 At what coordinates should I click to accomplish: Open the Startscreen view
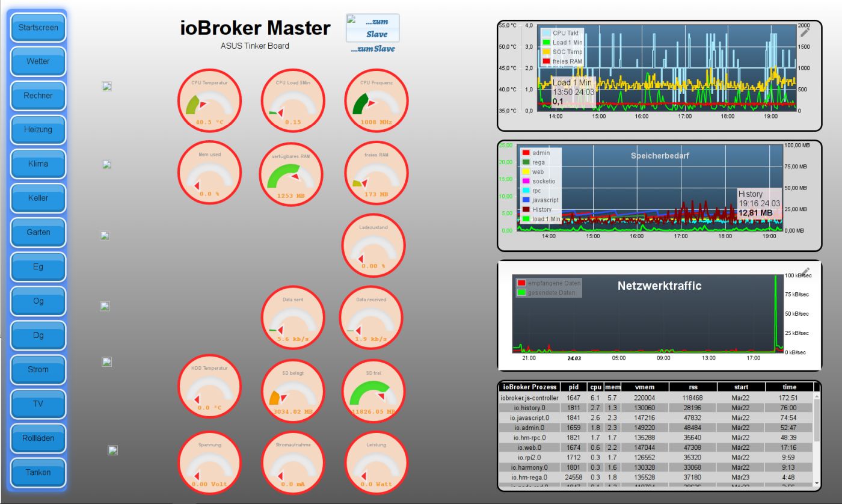[38, 28]
